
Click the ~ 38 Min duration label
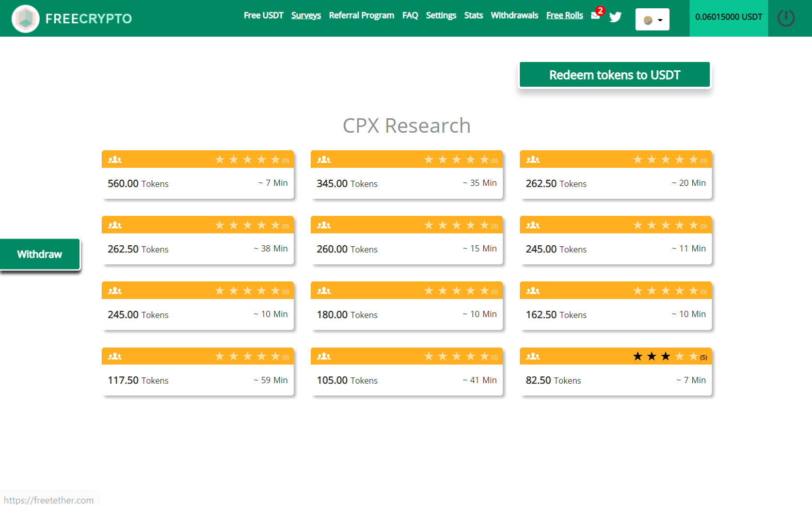coord(270,248)
